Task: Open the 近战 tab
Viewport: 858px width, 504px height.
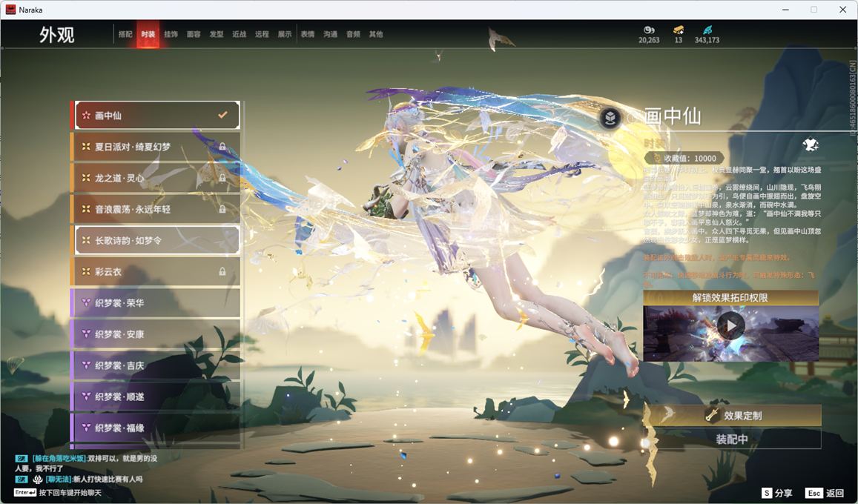Action: pos(239,34)
